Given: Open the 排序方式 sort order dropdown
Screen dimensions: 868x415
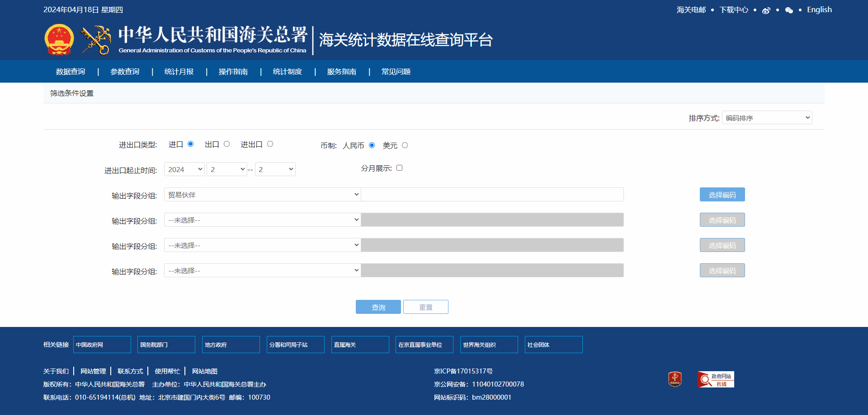Looking at the screenshot, I should coord(767,117).
